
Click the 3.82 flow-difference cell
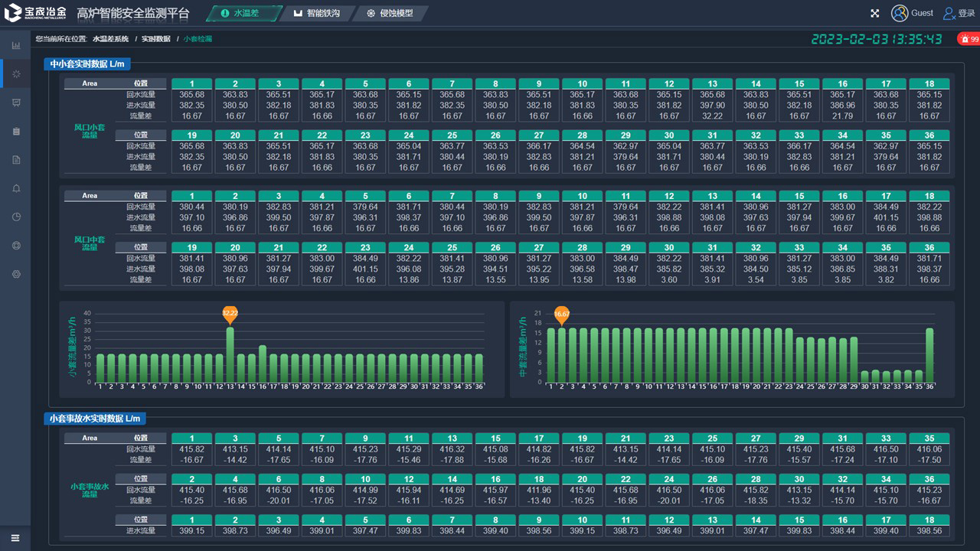click(x=886, y=280)
